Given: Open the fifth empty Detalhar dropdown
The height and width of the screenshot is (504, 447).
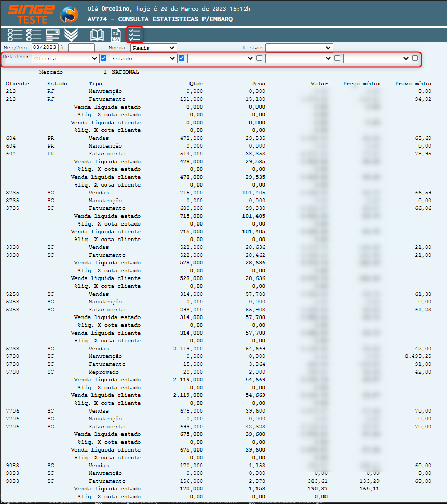Looking at the screenshot, I should (x=377, y=59).
